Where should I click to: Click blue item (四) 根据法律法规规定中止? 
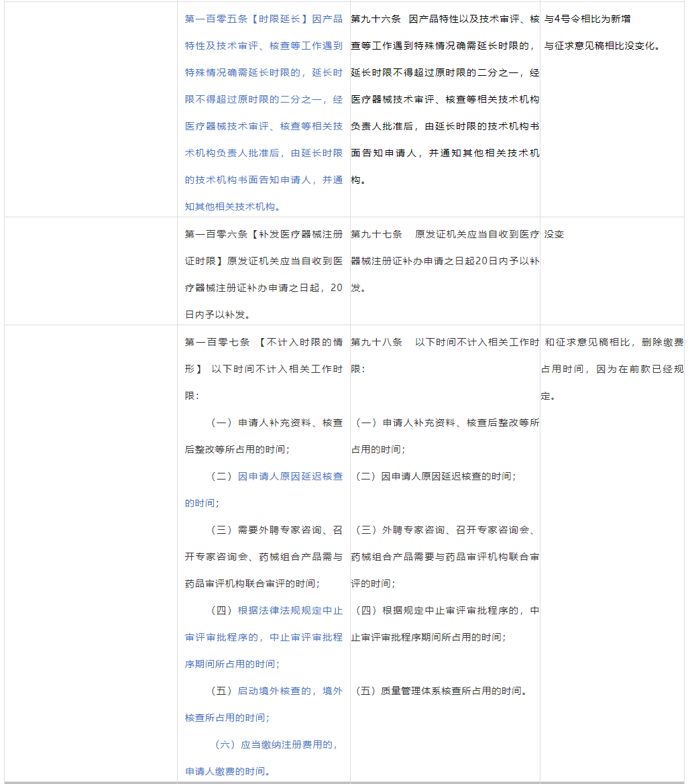(276, 610)
